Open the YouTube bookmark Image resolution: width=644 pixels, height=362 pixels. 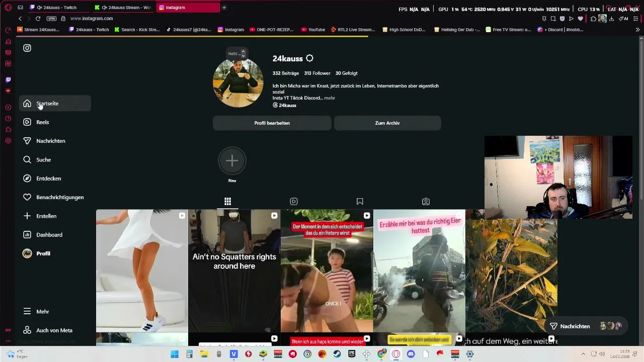click(x=313, y=30)
